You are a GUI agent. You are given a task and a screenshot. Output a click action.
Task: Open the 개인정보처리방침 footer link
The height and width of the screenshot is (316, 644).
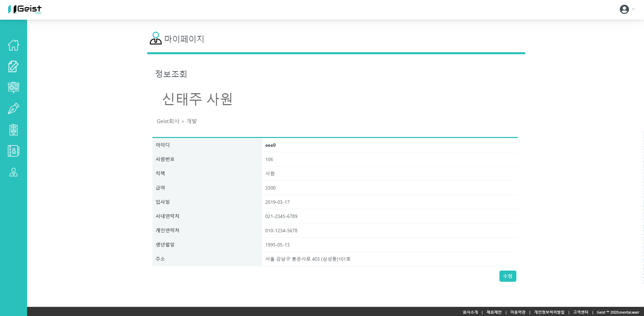coord(549,312)
